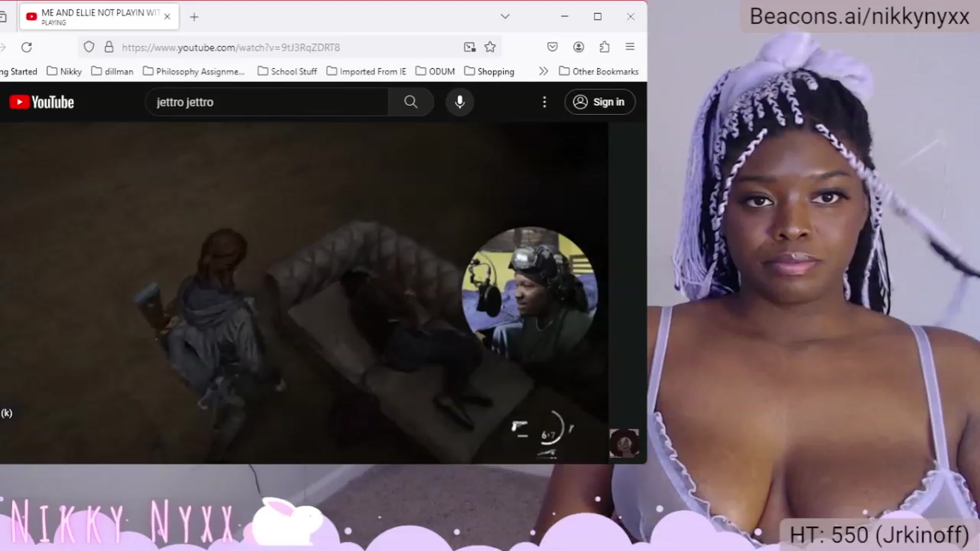Start voice search with the microphone
This screenshot has width=980, height=551.
[x=460, y=102]
